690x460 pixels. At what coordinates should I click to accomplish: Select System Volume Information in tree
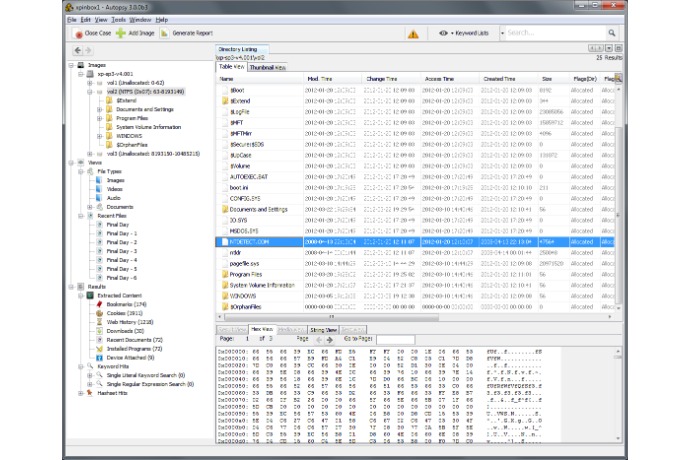click(x=148, y=127)
